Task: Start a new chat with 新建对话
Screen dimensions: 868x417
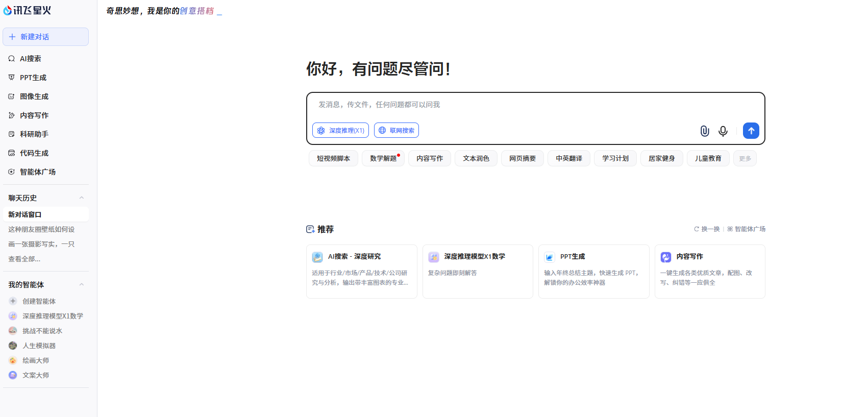Action: click(46, 37)
